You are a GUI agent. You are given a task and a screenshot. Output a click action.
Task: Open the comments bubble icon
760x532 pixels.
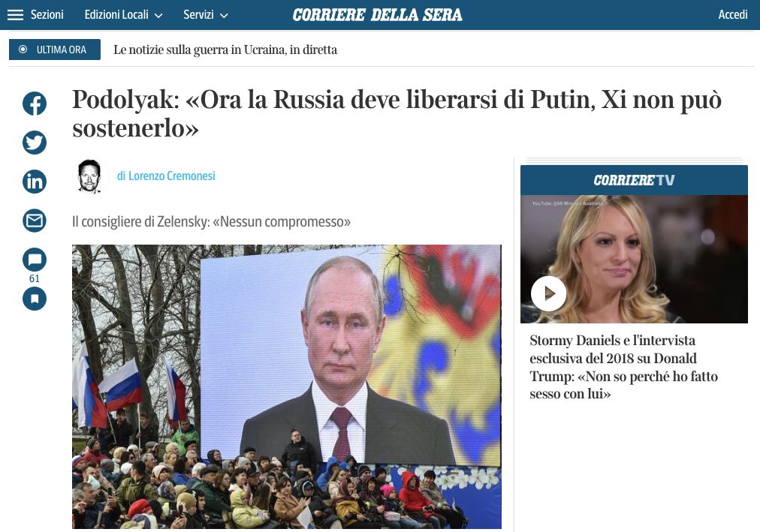coord(35,260)
